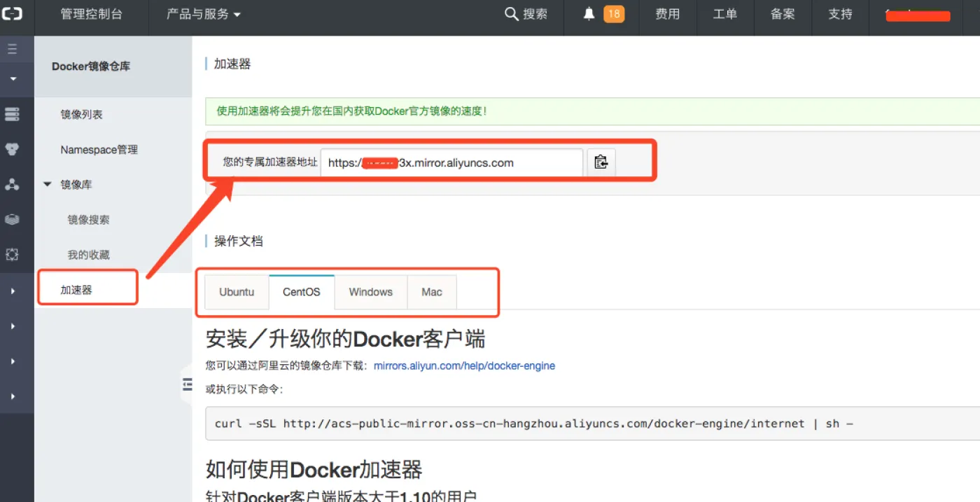Collapse the dark sidebar section with the down caret
This screenshot has height=502, width=980.
pyautogui.click(x=13, y=79)
